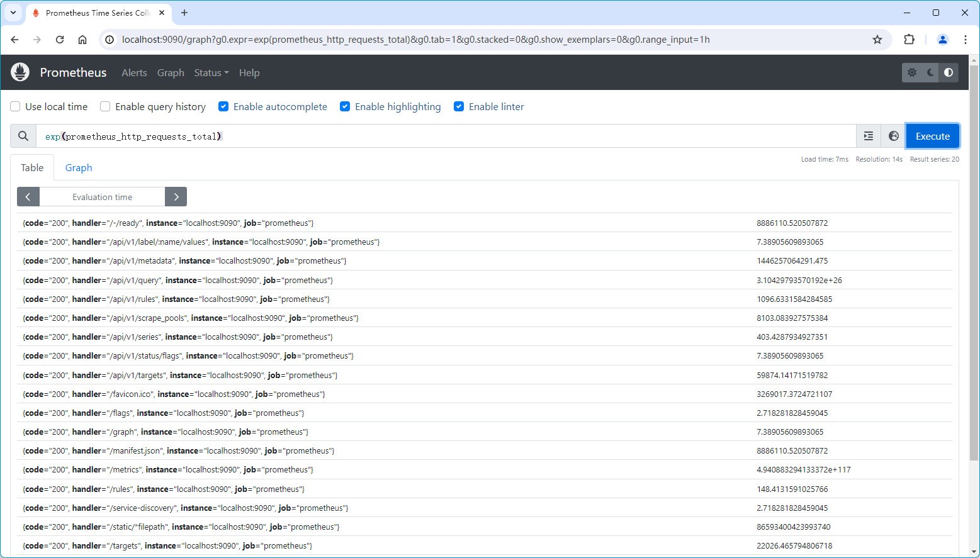Image resolution: width=980 pixels, height=558 pixels.
Task: Select the /api/v1/rules series row
Action: coord(484,299)
